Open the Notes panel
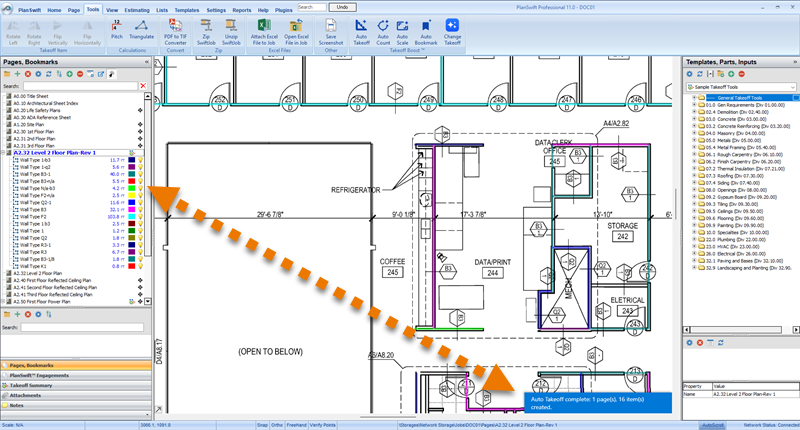Viewport: 800px width, 430px height. pos(76,405)
